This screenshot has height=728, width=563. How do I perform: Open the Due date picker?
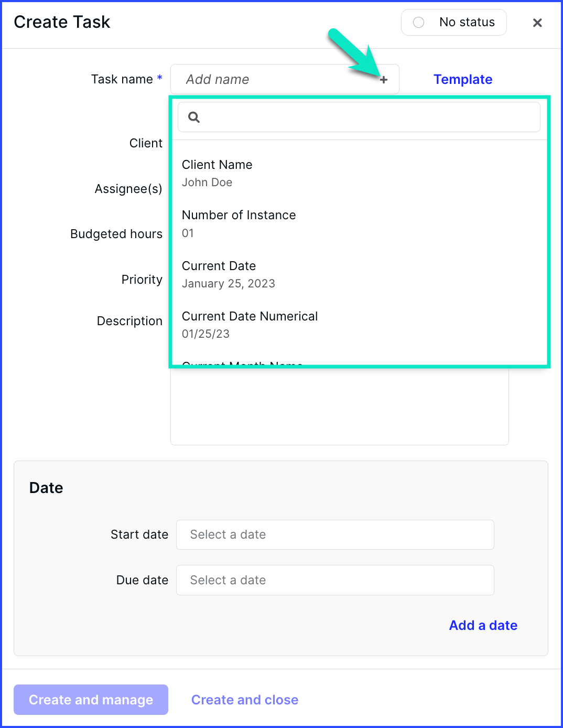click(335, 580)
